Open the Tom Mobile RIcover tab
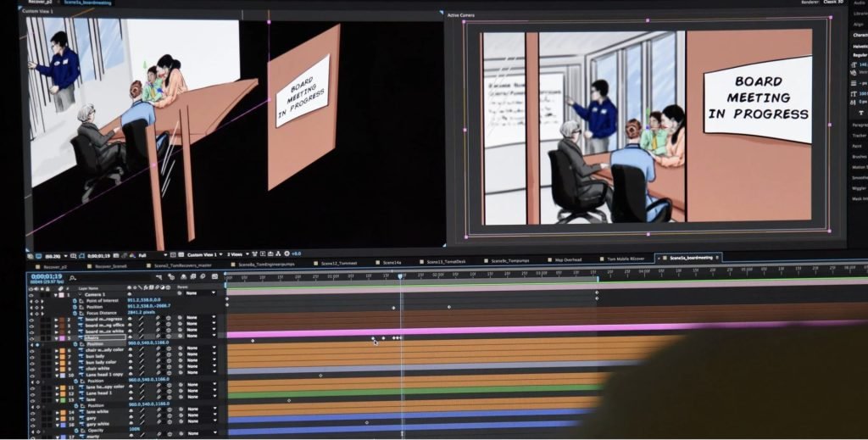The height and width of the screenshot is (440, 868). pos(626,259)
